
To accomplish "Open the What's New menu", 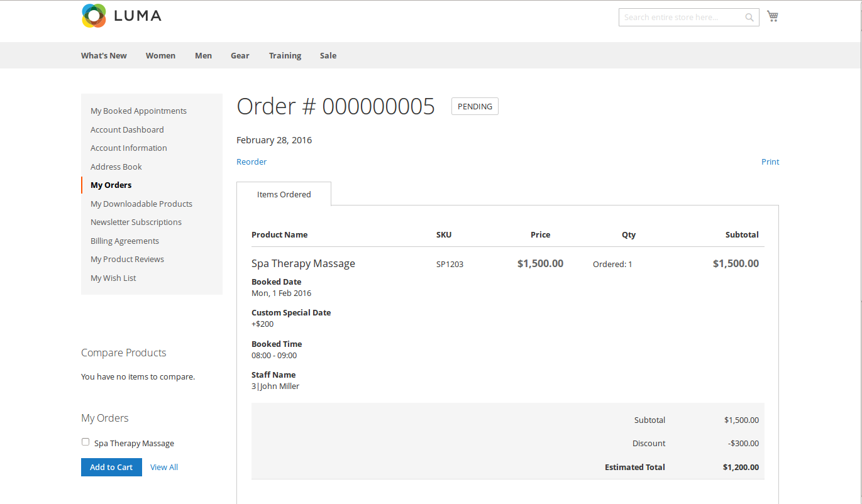I will pos(104,56).
